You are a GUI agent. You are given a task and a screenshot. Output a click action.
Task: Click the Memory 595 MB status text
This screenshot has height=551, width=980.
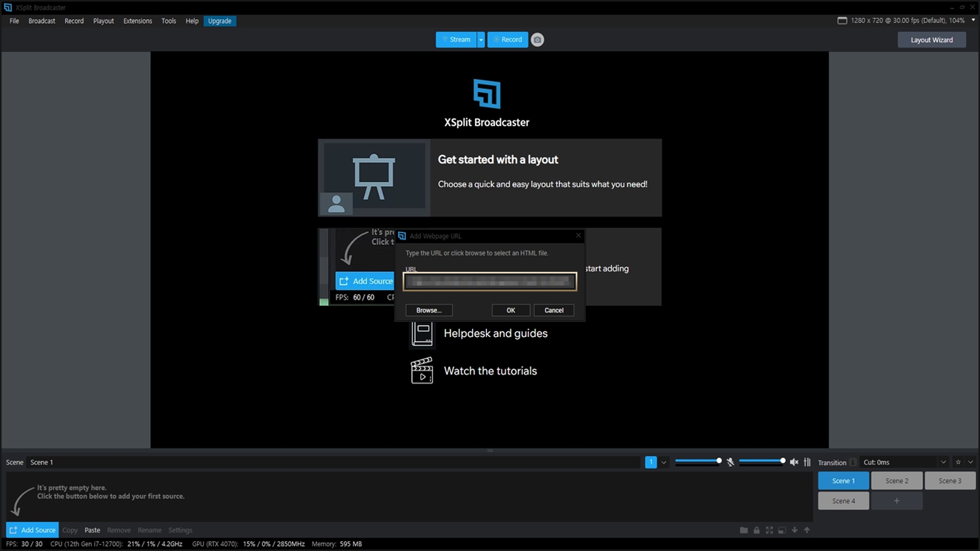coord(336,544)
